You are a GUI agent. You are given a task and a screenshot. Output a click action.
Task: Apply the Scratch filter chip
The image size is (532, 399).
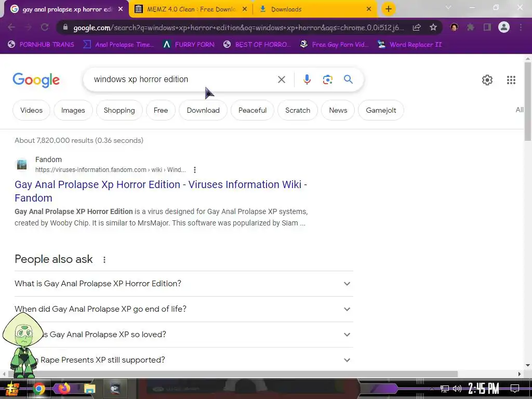(x=298, y=110)
